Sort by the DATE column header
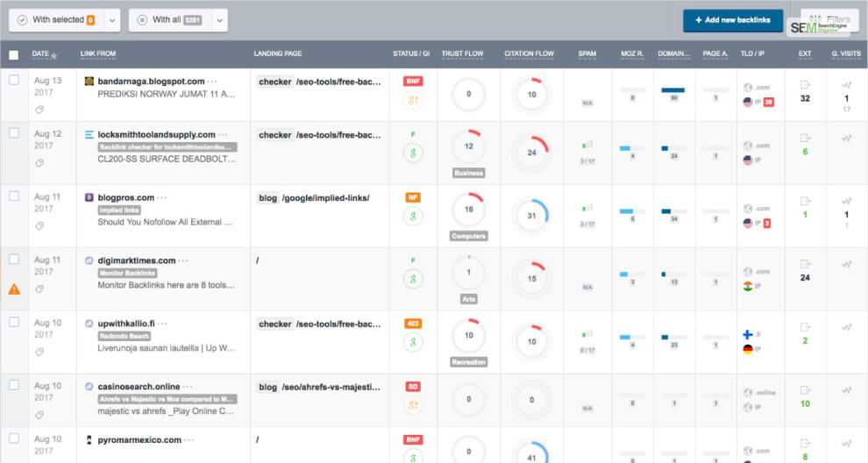The height and width of the screenshot is (463, 868). coord(44,54)
